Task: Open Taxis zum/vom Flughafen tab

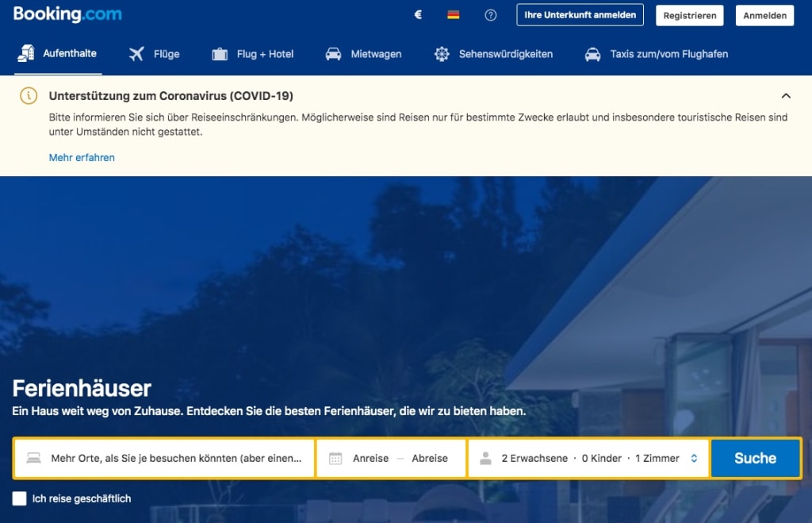Action: (656, 54)
